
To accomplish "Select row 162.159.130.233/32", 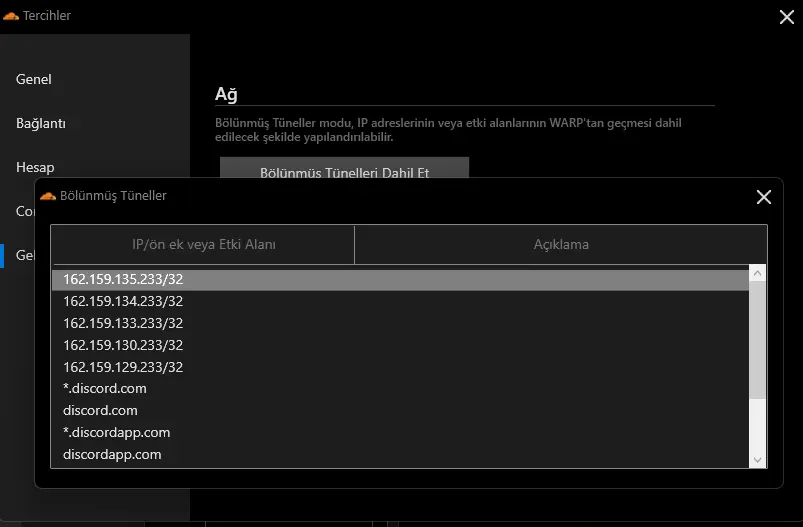I will click(x=400, y=345).
